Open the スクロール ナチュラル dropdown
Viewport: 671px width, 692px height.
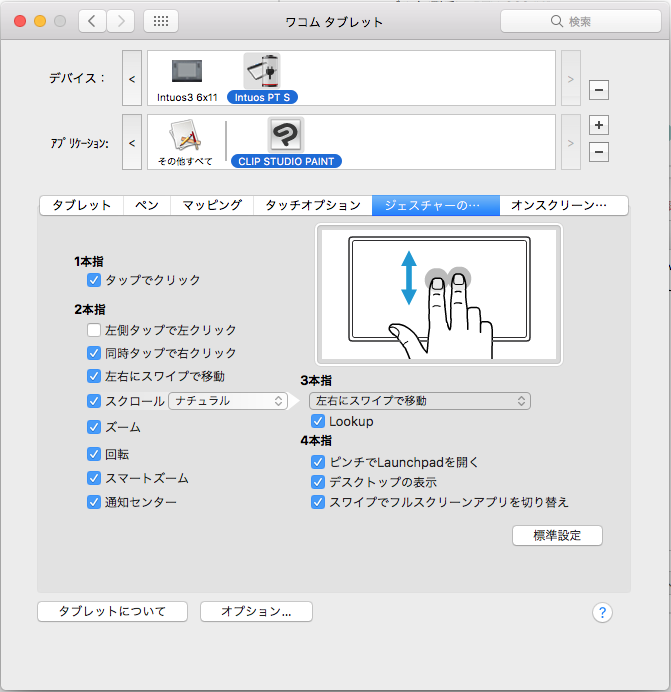tap(228, 401)
